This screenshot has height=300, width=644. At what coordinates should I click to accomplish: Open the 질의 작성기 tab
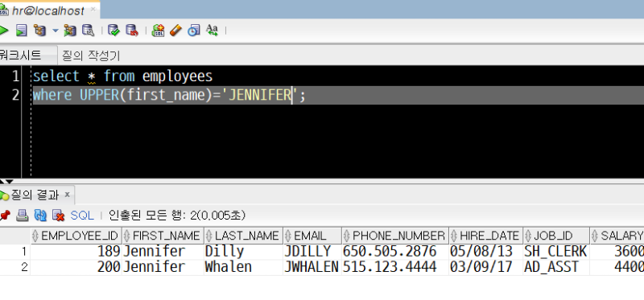pyautogui.click(x=91, y=55)
